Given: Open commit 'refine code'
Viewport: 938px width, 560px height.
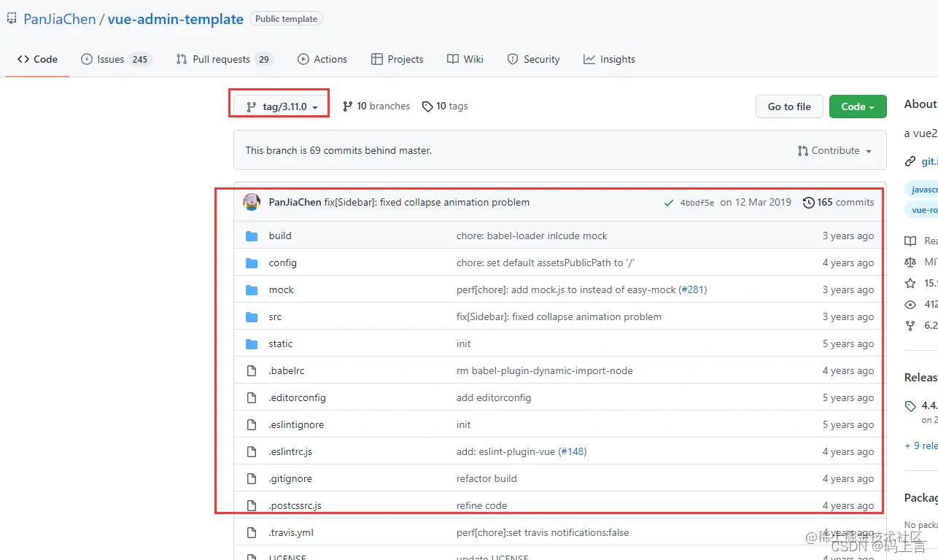Looking at the screenshot, I should [481, 505].
